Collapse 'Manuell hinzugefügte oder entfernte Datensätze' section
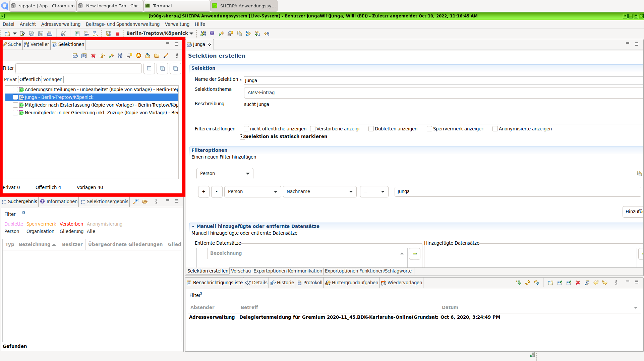This screenshot has width=644, height=361. pos(193,227)
